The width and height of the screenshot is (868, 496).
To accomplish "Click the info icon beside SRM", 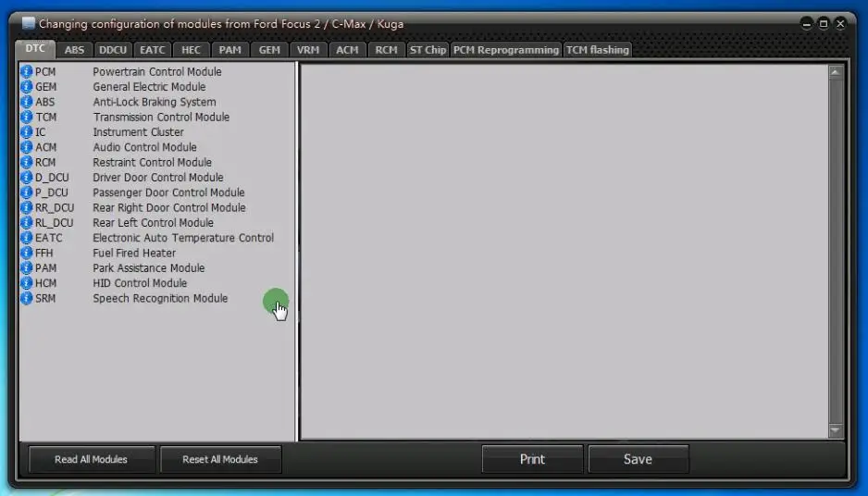I will coord(26,298).
